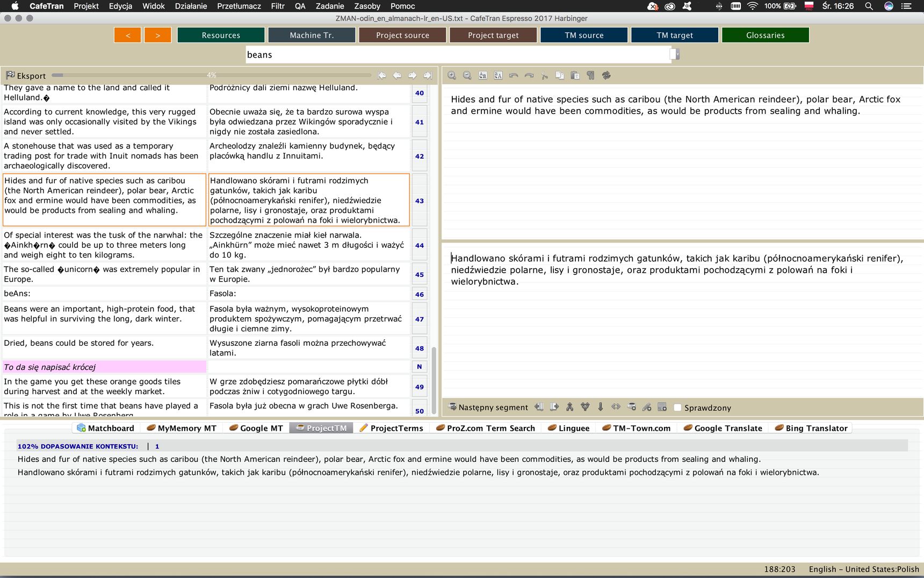Click the table with plus icon
The height and width of the screenshot is (578, 924).
[662, 407]
